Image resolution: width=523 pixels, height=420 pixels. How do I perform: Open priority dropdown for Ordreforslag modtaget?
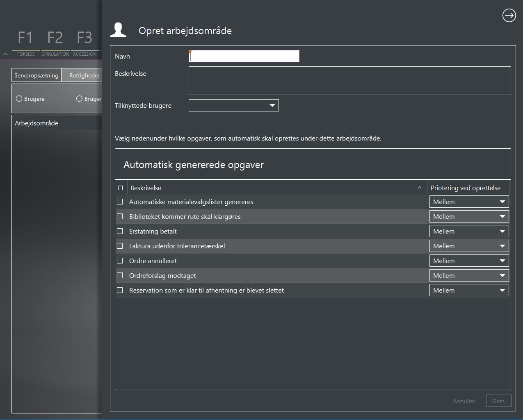[x=469, y=275]
